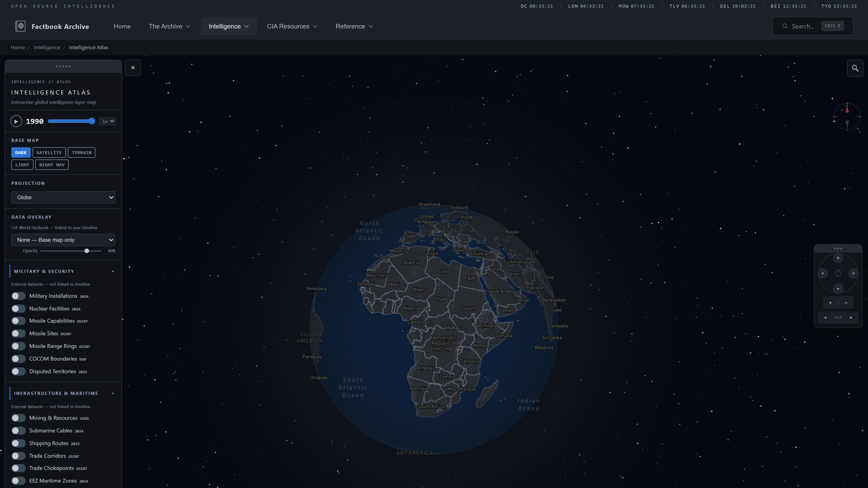Turn on the Submarine Cables layer

pos(19,430)
